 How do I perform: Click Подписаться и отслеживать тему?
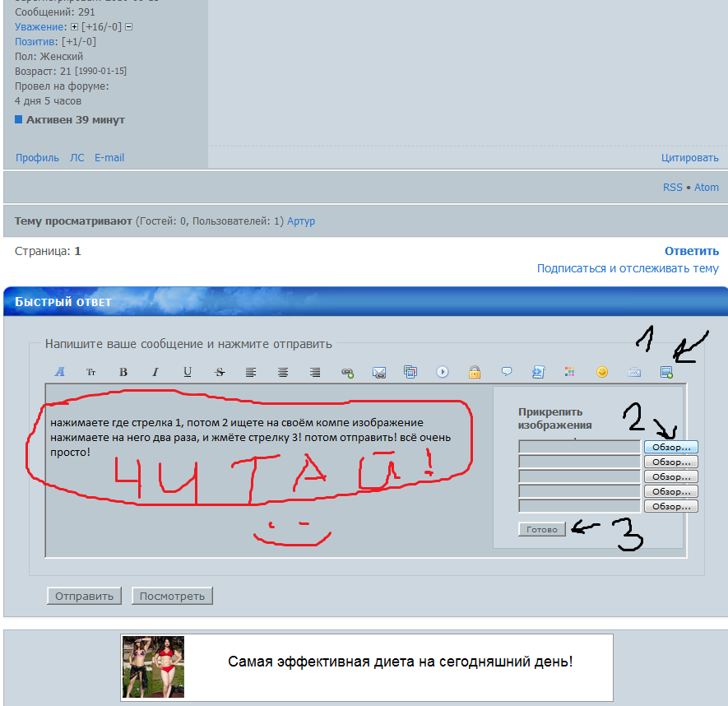628,268
